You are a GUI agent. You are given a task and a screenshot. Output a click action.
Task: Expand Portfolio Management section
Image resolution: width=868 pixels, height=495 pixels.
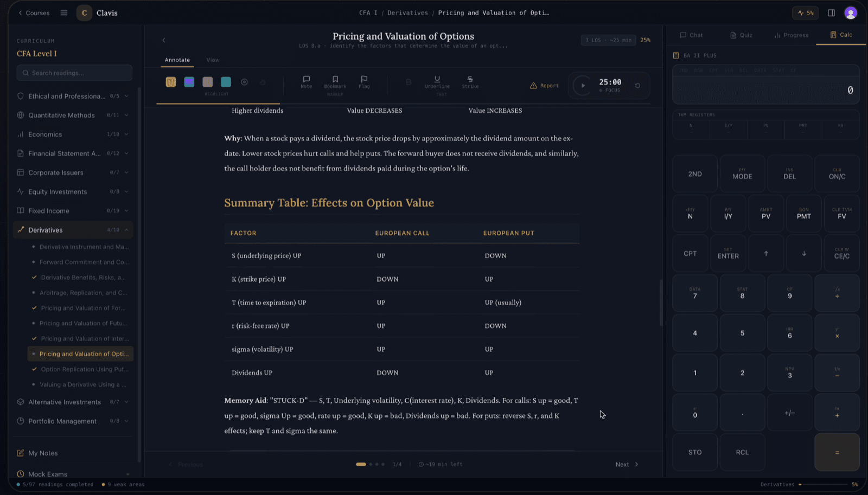(x=73, y=421)
